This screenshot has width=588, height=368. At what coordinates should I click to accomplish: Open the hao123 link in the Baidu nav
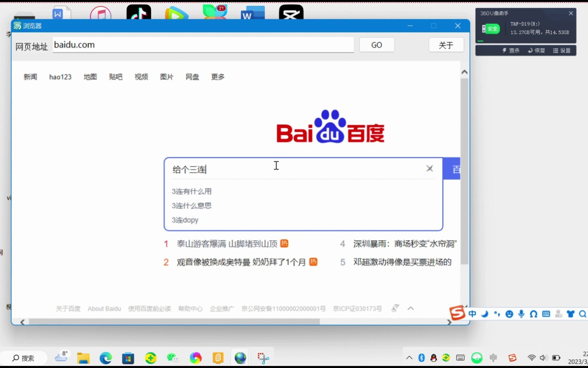click(x=60, y=77)
